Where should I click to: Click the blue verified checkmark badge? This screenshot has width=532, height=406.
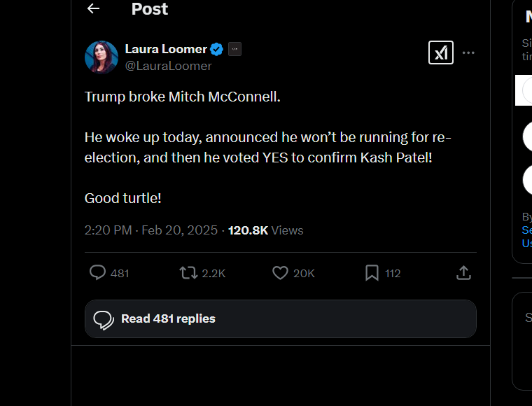point(217,49)
